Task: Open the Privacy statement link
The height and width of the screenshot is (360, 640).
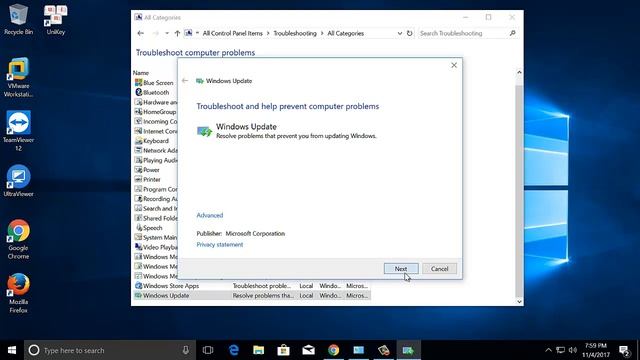Action: click(x=220, y=244)
